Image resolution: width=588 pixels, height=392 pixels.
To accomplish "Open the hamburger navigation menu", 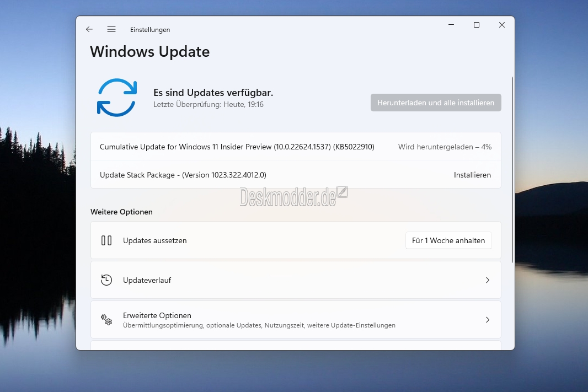I will point(111,29).
